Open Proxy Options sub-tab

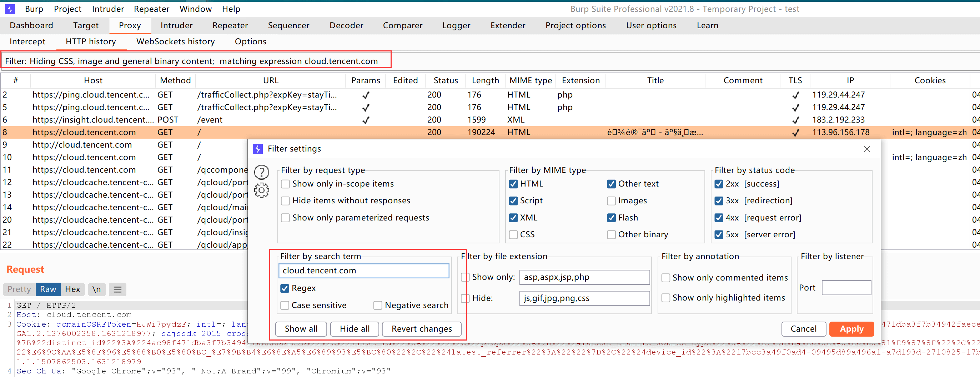tap(250, 41)
